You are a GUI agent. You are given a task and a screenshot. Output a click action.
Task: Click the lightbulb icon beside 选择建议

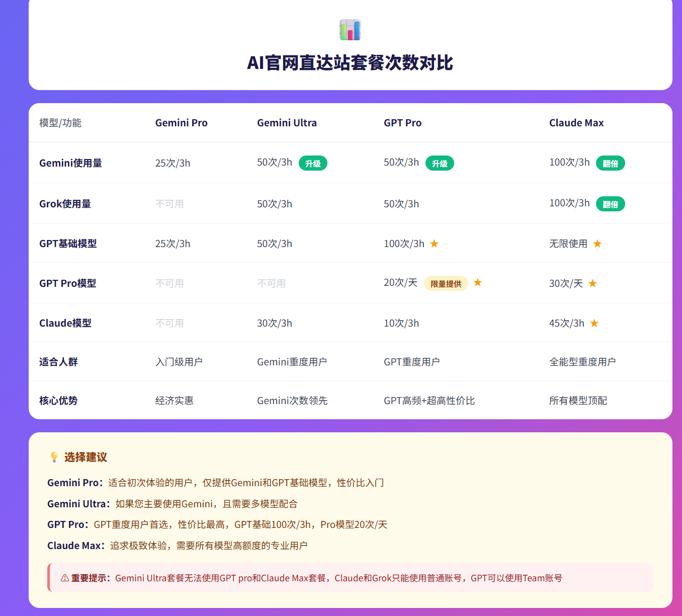54,457
